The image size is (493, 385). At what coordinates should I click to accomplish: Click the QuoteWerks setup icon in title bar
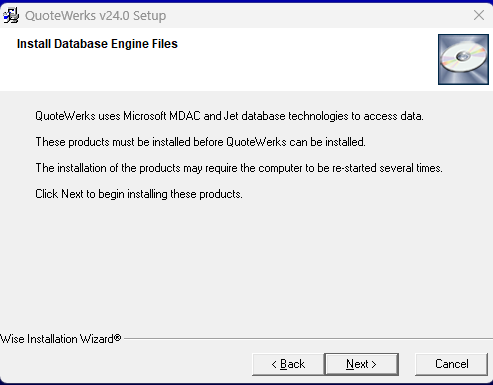[11, 15]
